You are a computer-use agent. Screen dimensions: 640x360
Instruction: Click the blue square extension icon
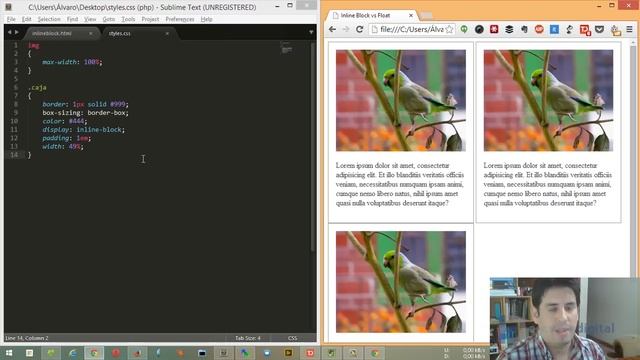[x=554, y=29]
